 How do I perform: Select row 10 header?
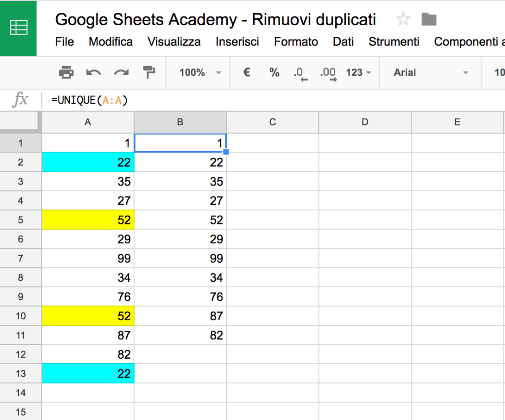tap(21, 316)
